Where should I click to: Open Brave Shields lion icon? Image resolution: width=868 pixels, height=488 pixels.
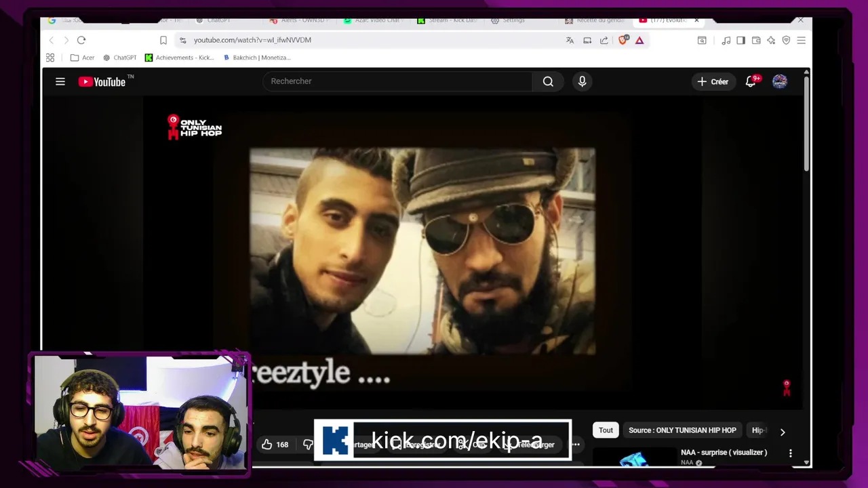click(x=623, y=40)
